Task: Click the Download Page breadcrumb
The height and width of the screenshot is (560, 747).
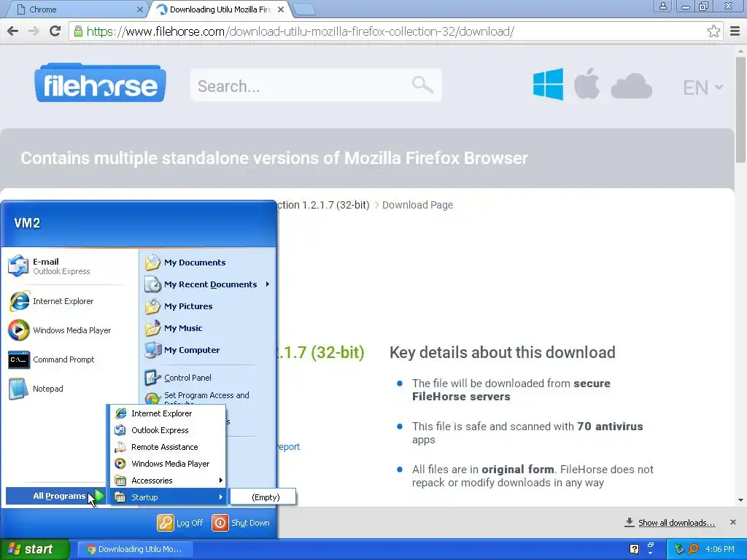Action: pyautogui.click(x=417, y=205)
